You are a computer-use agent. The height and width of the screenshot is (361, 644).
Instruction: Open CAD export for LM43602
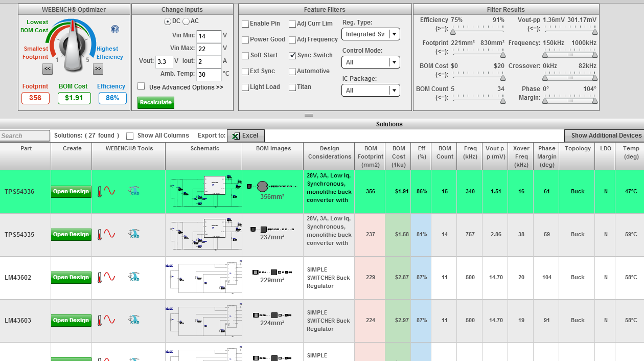pyautogui.click(x=134, y=277)
